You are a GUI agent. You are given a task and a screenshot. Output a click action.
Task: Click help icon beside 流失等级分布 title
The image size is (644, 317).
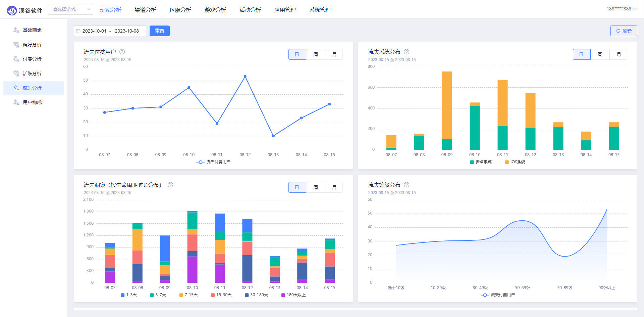[x=407, y=185]
